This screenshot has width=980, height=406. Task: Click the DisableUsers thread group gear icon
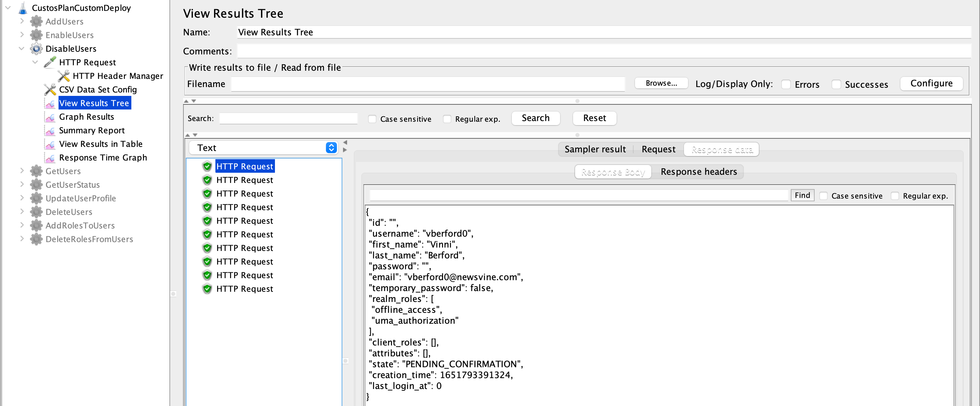pos(36,49)
